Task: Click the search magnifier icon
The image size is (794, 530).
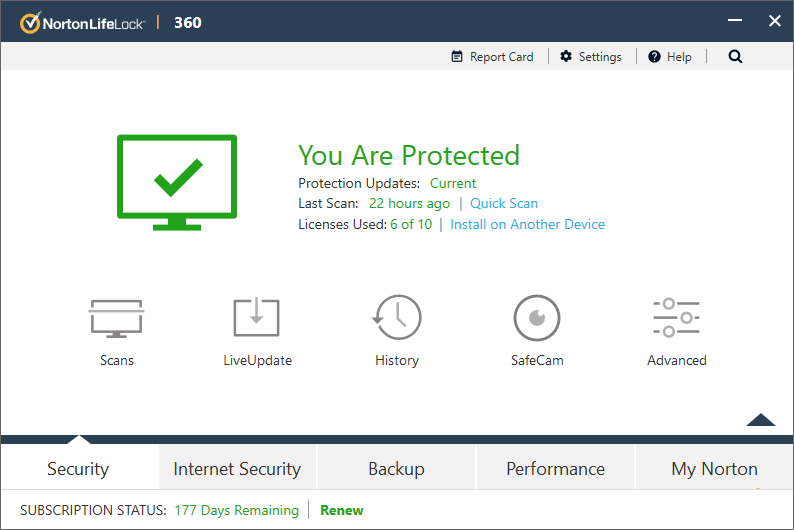Action: click(736, 57)
